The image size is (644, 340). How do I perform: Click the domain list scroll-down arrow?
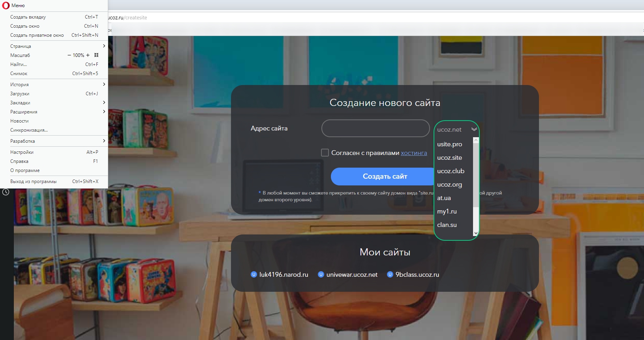[476, 233]
